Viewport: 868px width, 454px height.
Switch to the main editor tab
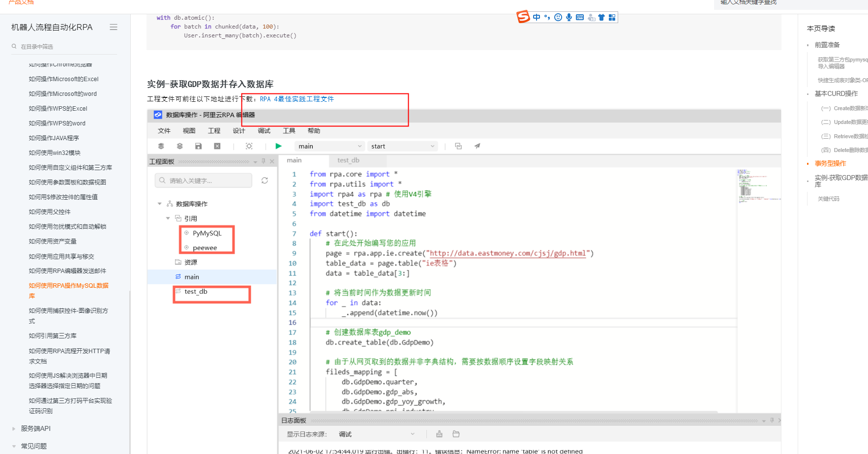click(x=294, y=160)
